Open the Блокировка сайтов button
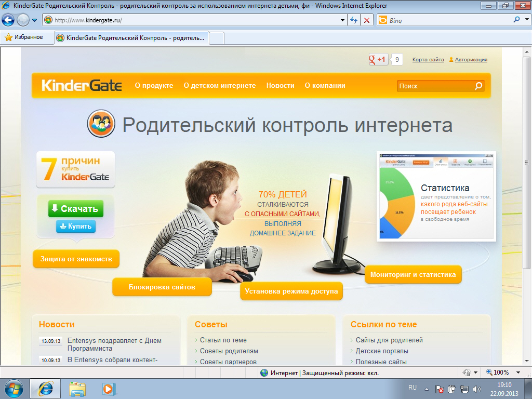This screenshot has height=399, width=532. 162,287
